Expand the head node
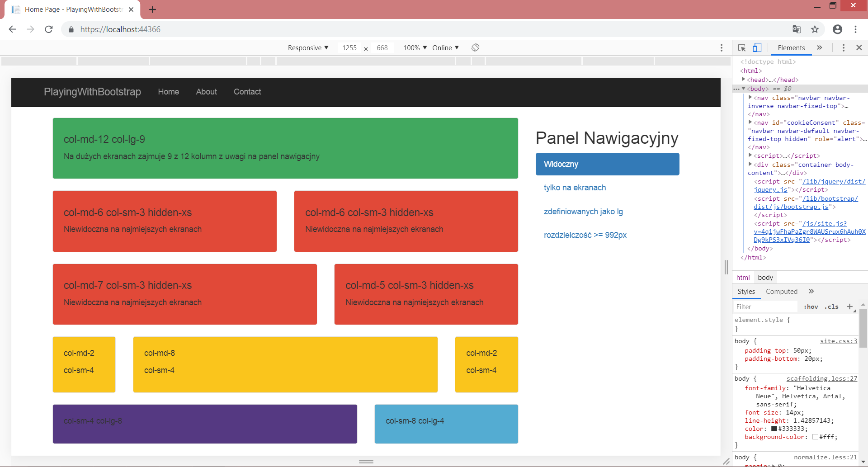 [x=743, y=80]
